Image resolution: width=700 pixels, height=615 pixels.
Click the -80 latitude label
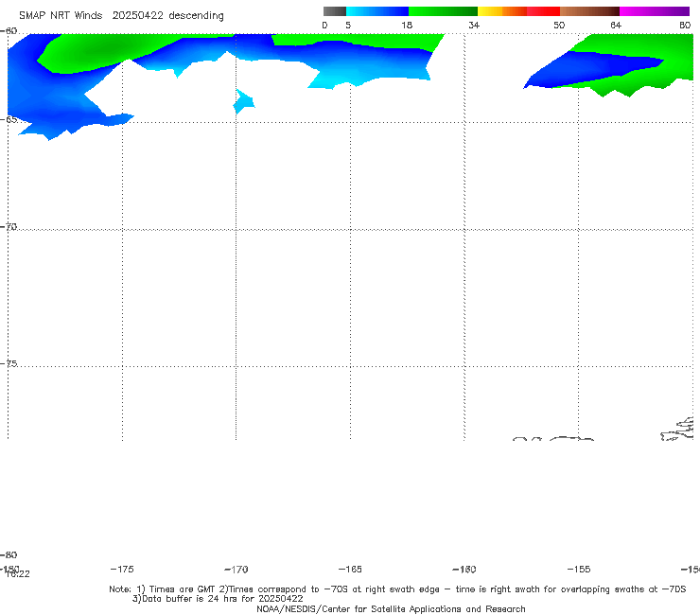click(9, 554)
